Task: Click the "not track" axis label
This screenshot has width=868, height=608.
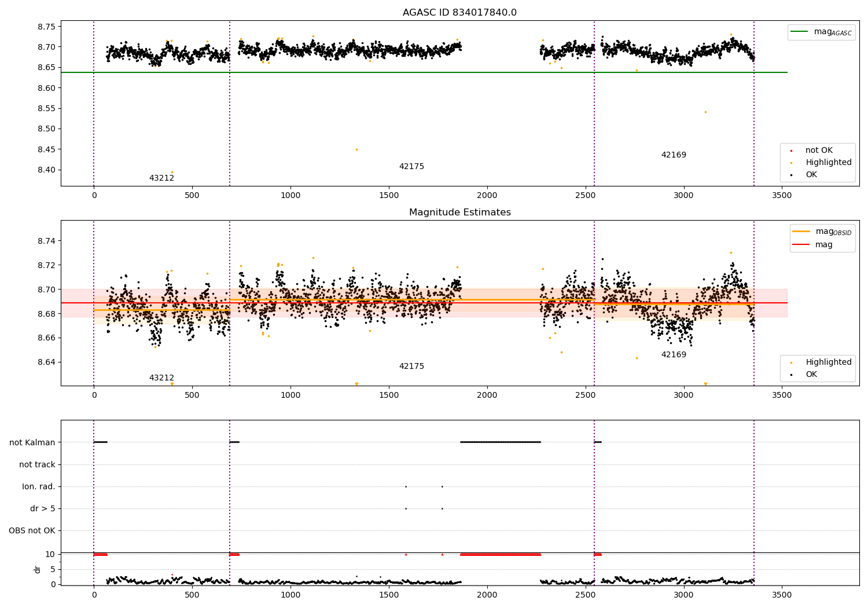Action: [x=37, y=465]
